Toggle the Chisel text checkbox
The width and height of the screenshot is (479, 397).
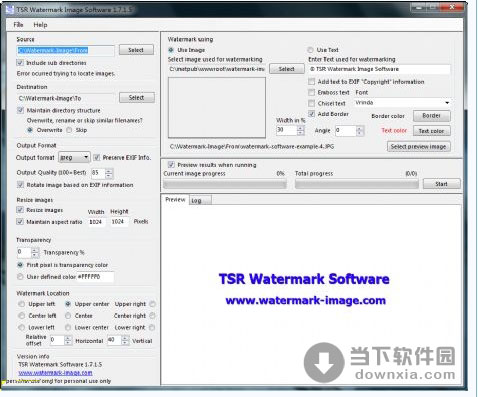[311, 103]
